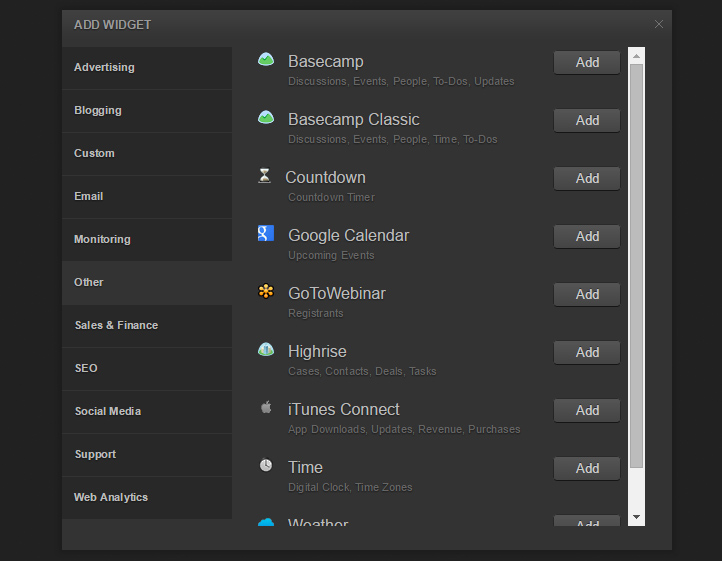
Task: Add the Highrise widget
Action: coord(587,352)
